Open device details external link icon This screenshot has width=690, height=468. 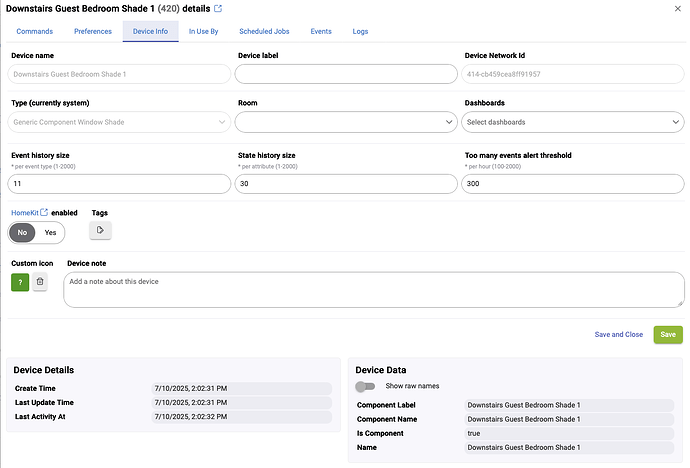click(x=218, y=9)
